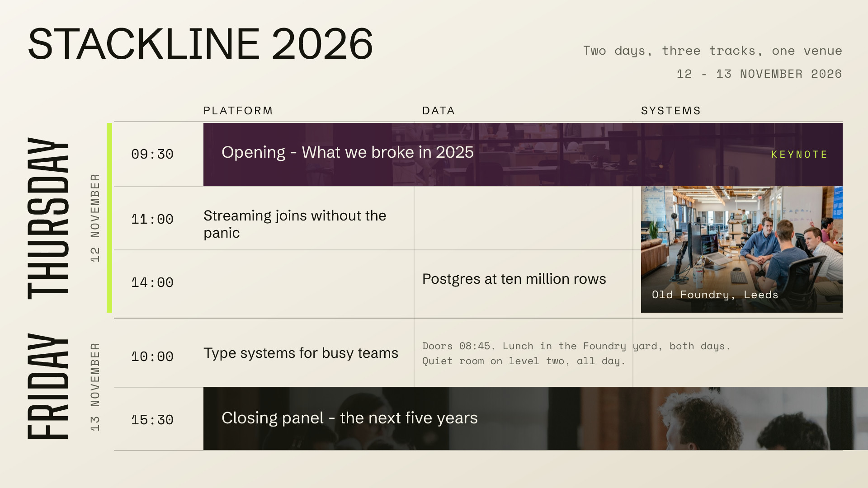This screenshot has height=488, width=868.
Task: Click the vertical FRIDAY day label
Action: click(48, 386)
